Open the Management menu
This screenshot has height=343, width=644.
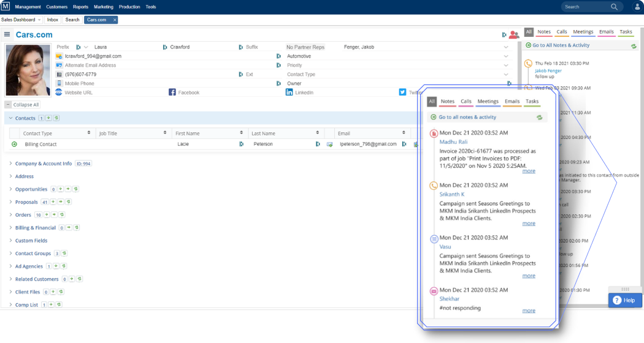click(28, 7)
